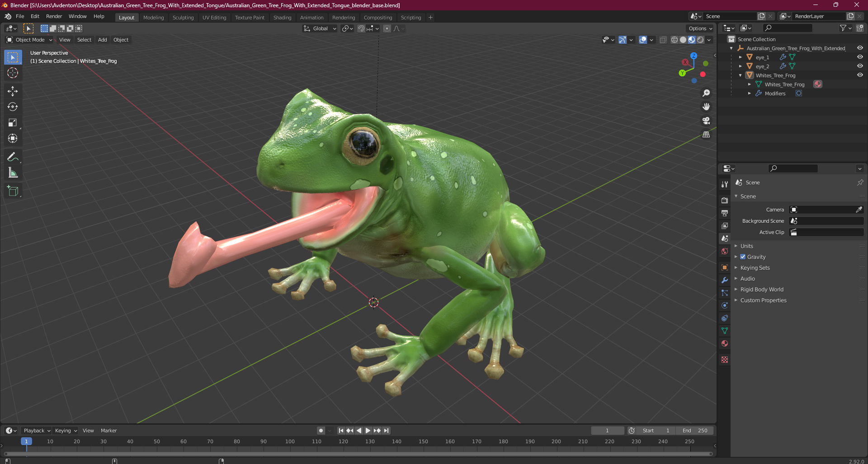This screenshot has height=464, width=868.
Task: Open the Material properties tab
Action: [725, 343]
